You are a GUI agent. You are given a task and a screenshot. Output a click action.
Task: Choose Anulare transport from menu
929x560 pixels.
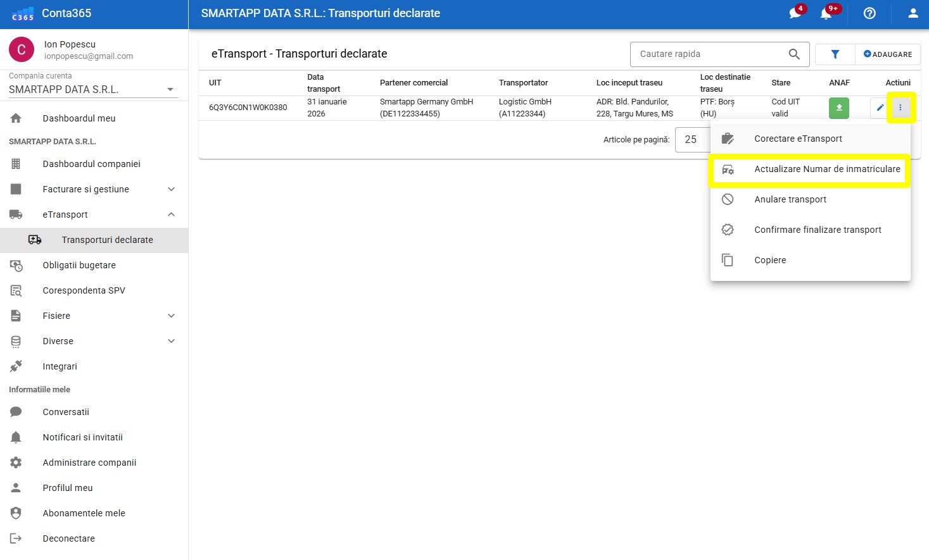point(790,199)
